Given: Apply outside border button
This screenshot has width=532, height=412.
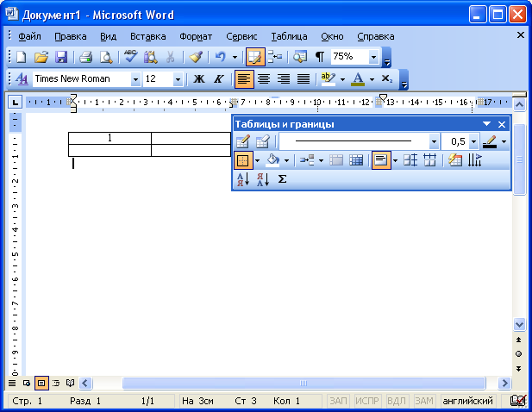Looking at the screenshot, I should pyautogui.click(x=243, y=160).
